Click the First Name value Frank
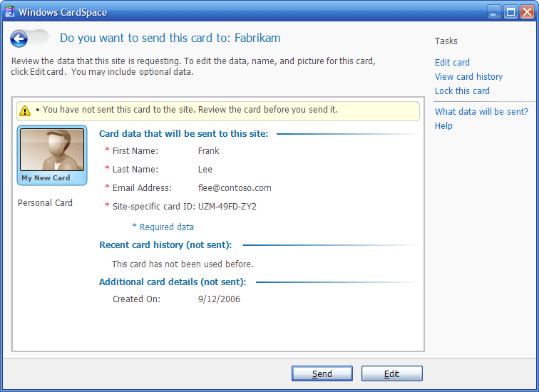Viewport: 539px width, 392px height. point(208,151)
